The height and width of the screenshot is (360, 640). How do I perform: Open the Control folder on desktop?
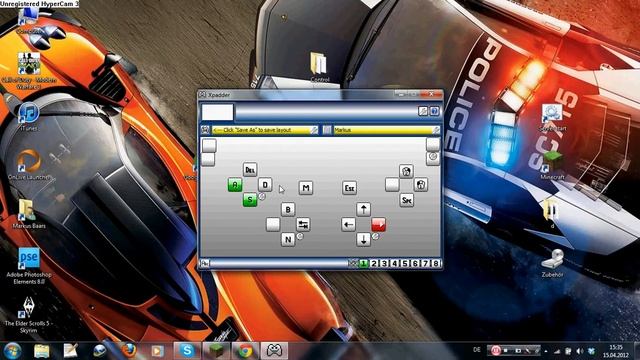[x=319, y=68]
